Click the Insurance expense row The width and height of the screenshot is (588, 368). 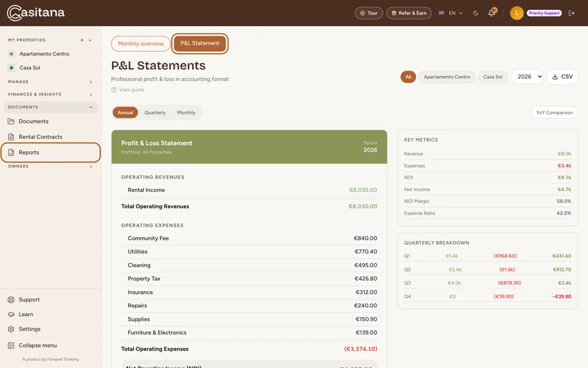tap(249, 293)
